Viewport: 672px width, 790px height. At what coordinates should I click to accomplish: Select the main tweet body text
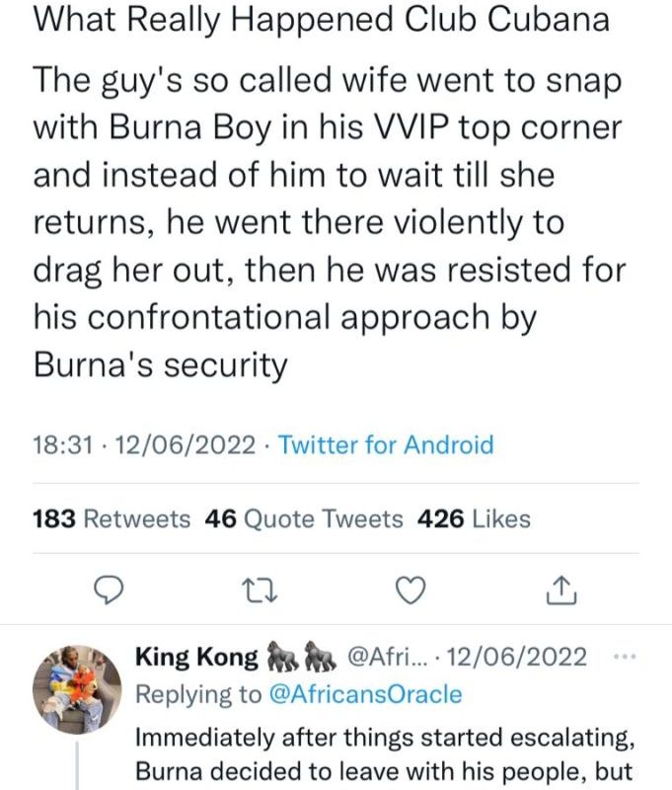pyautogui.click(x=328, y=223)
